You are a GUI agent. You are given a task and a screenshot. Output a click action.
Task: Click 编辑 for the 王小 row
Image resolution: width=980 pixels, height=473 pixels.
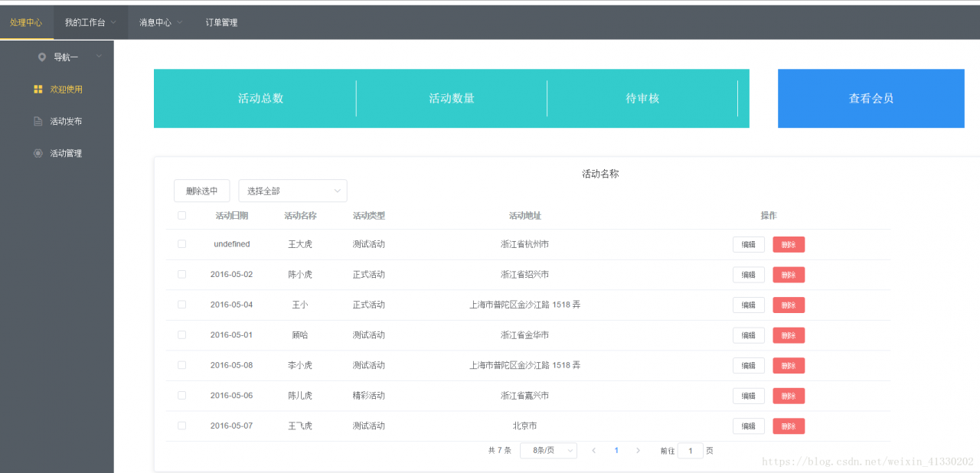coord(749,305)
